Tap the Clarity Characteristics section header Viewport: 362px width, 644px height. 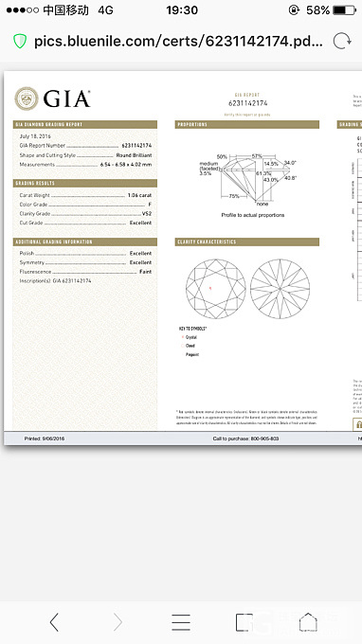[x=247, y=241]
